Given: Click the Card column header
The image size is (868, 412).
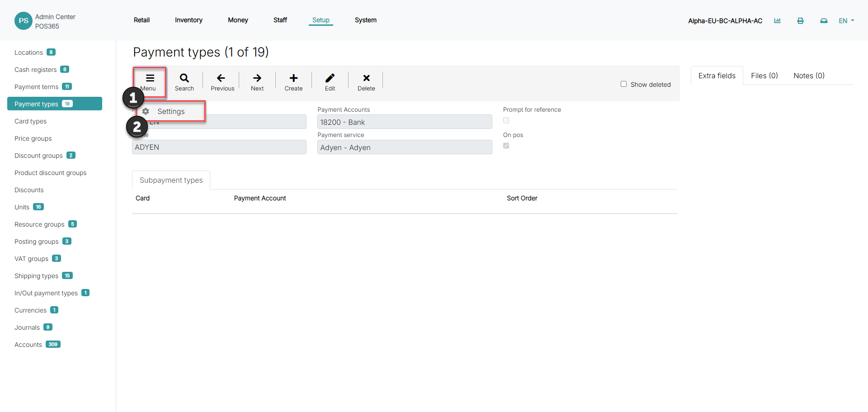Looking at the screenshot, I should 142,198.
